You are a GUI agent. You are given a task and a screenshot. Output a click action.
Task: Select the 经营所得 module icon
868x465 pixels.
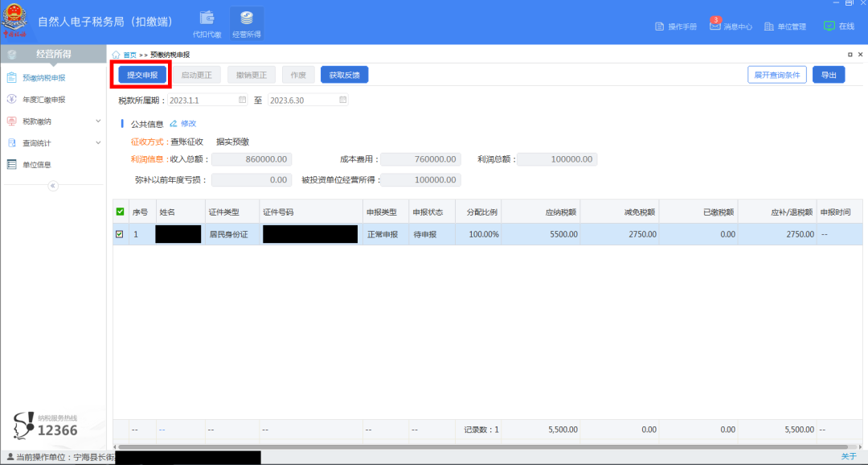pyautogui.click(x=247, y=19)
